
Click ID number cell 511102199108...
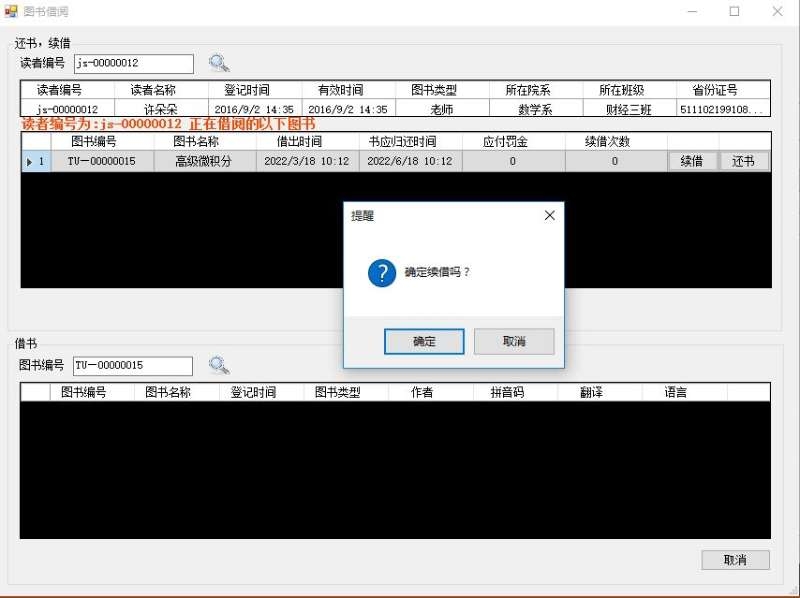pyautogui.click(x=723, y=109)
